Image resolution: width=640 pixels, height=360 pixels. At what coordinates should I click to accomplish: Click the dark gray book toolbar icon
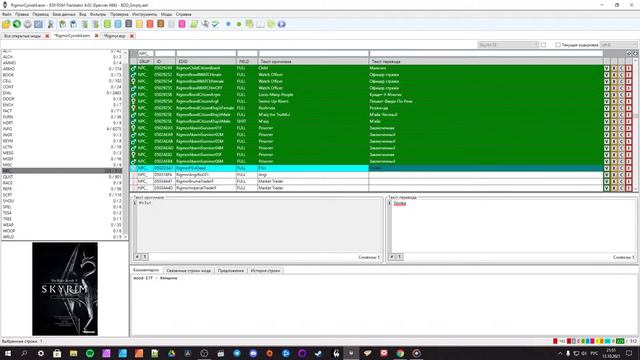pyautogui.click(x=129, y=24)
